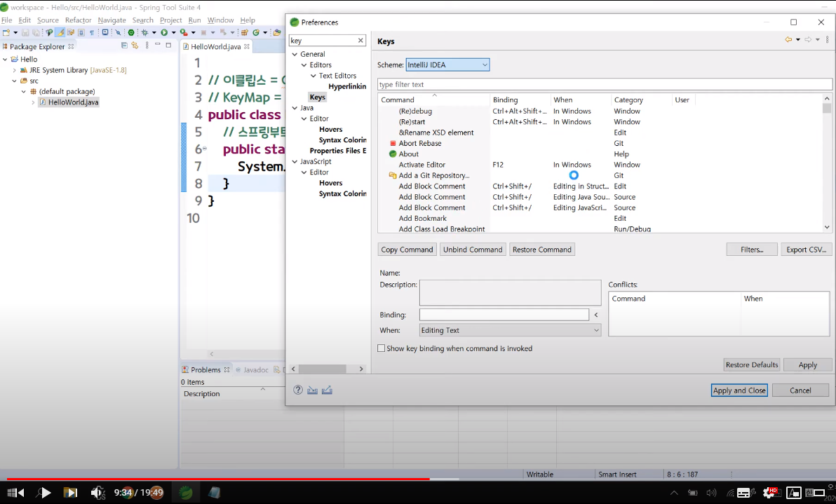Minimize the Package Explorer panel

(x=157, y=44)
